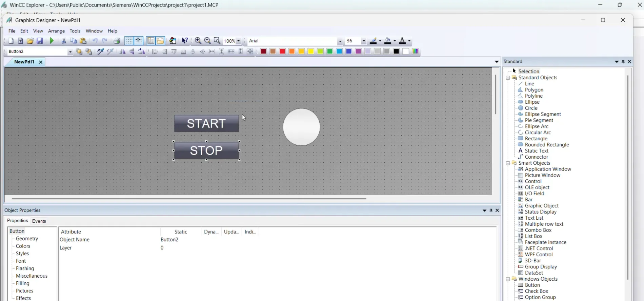
Task: Create a new picture with the New icon
Action: click(x=11, y=41)
